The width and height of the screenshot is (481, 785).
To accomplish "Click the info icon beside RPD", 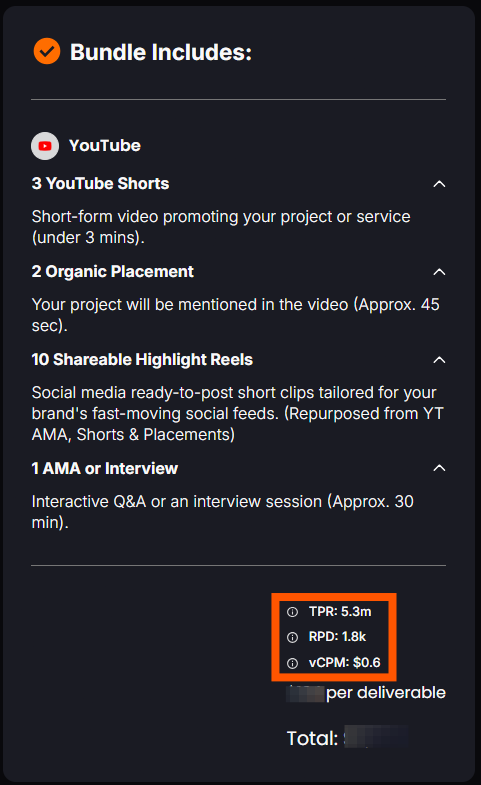I will (x=292, y=637).
